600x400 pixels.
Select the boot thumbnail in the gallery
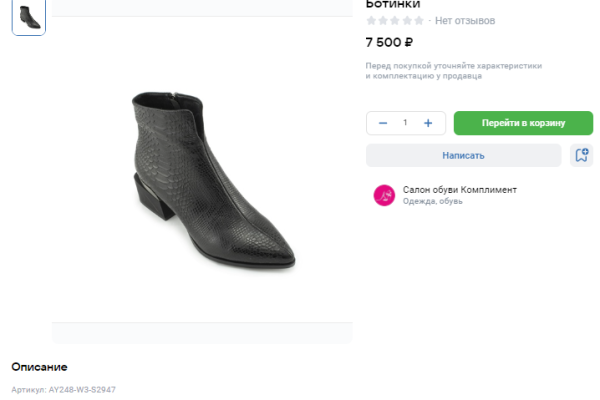pyautogui.click(x=29, y=18)
